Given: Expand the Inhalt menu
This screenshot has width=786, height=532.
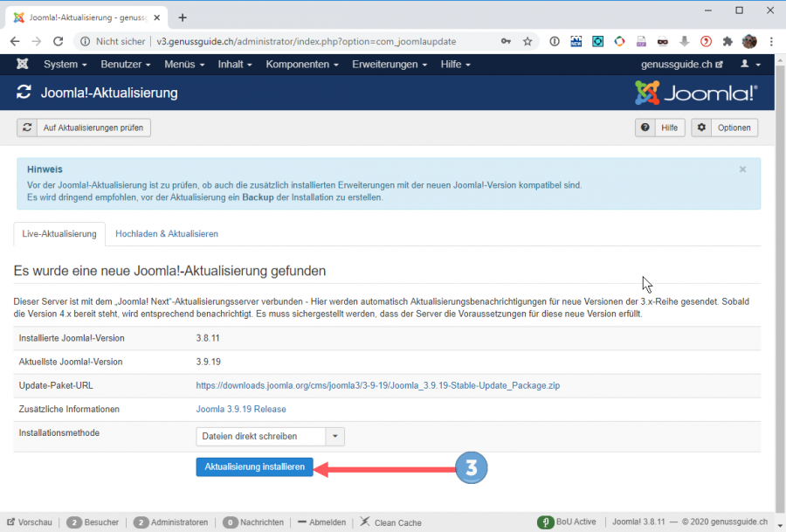Looking at the screenshot, I should click(235, 64).
